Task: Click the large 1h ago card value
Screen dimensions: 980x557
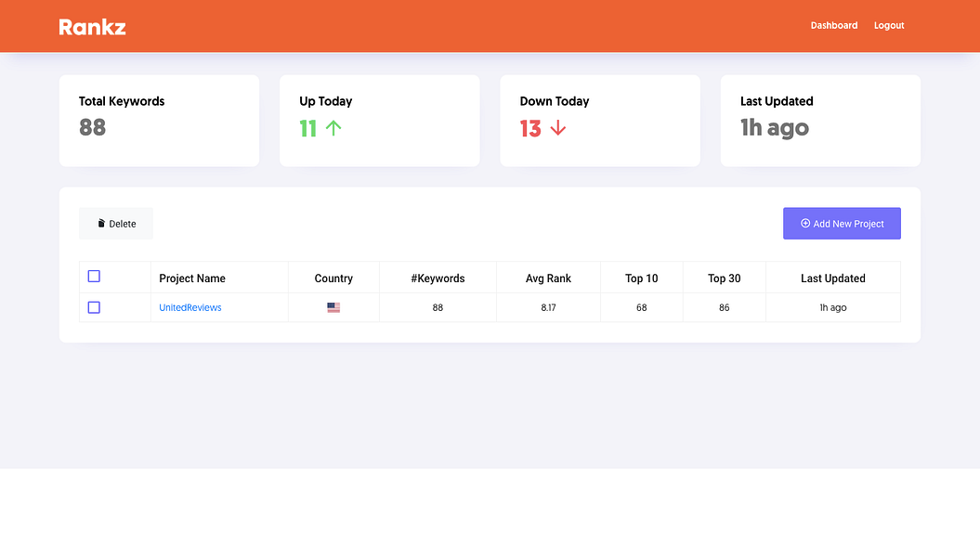Action: [x=775, y=128]
